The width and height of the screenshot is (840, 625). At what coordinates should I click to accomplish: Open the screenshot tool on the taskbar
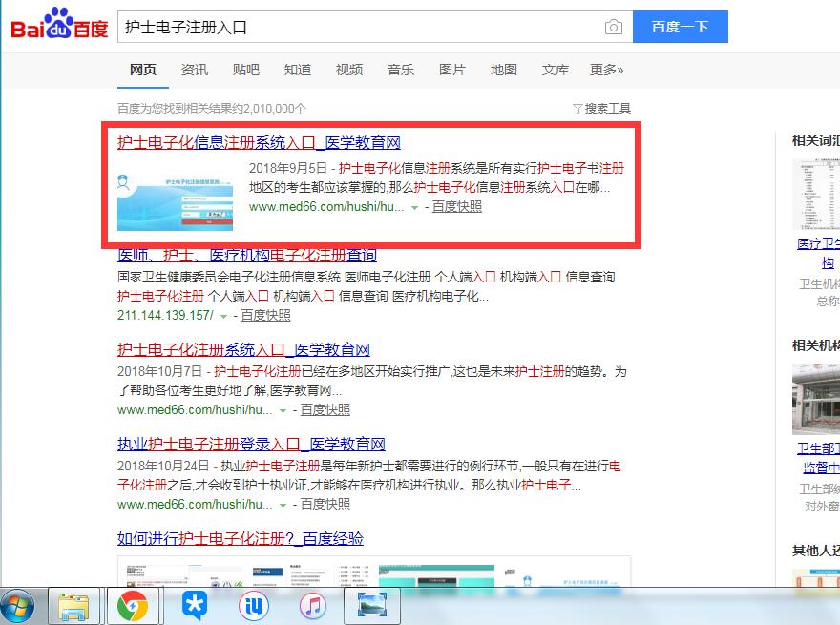tap(371, 605)
